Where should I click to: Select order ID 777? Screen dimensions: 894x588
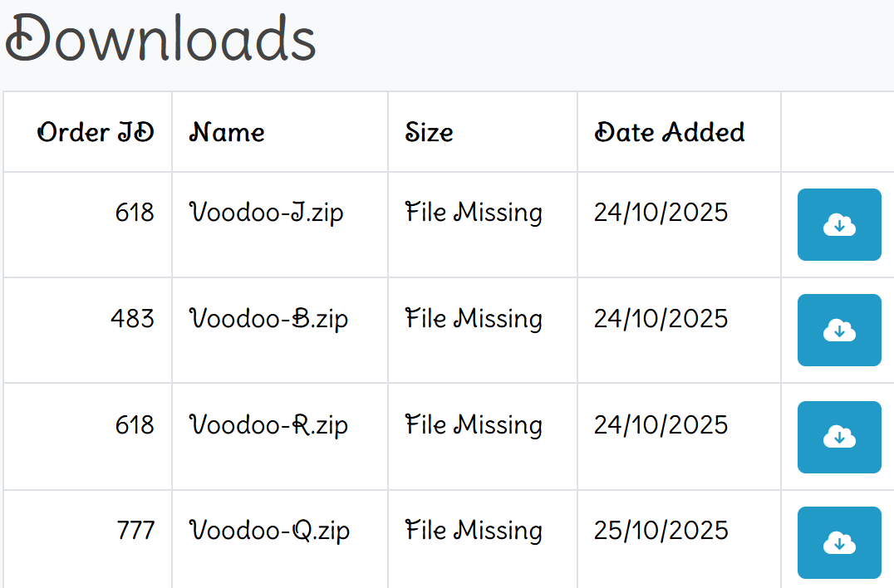click(x=134, y=531)
